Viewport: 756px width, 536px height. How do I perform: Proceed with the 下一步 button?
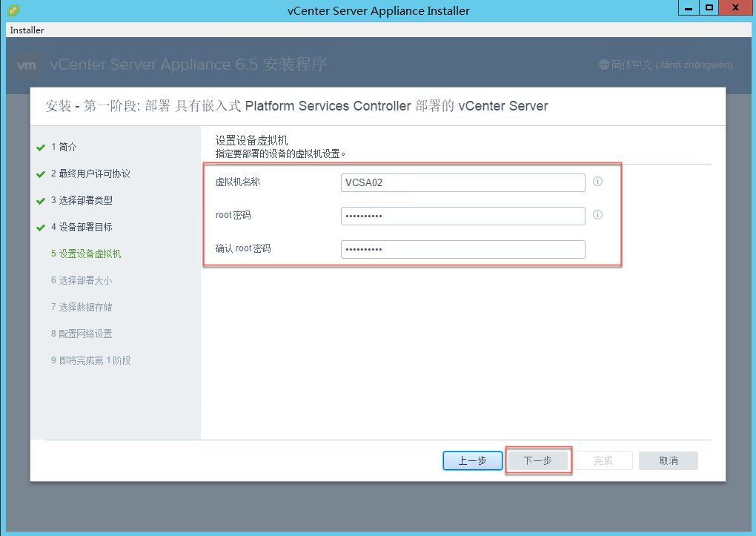point(538,460)
